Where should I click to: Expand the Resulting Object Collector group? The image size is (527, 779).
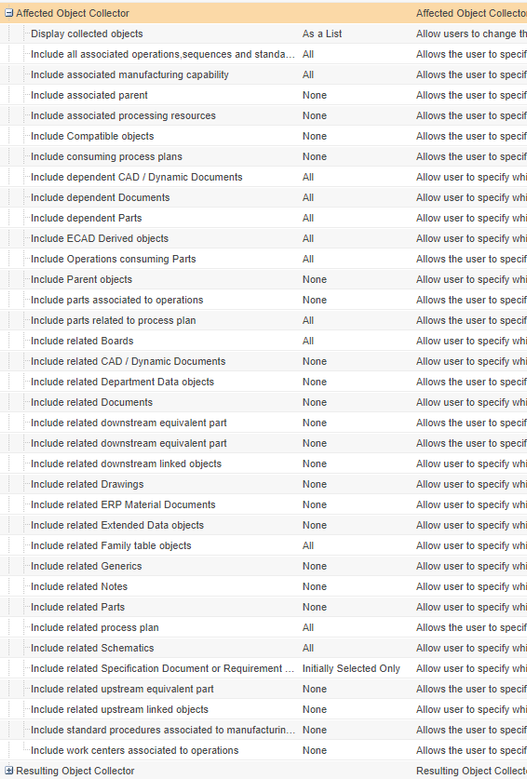click(9, 771)
